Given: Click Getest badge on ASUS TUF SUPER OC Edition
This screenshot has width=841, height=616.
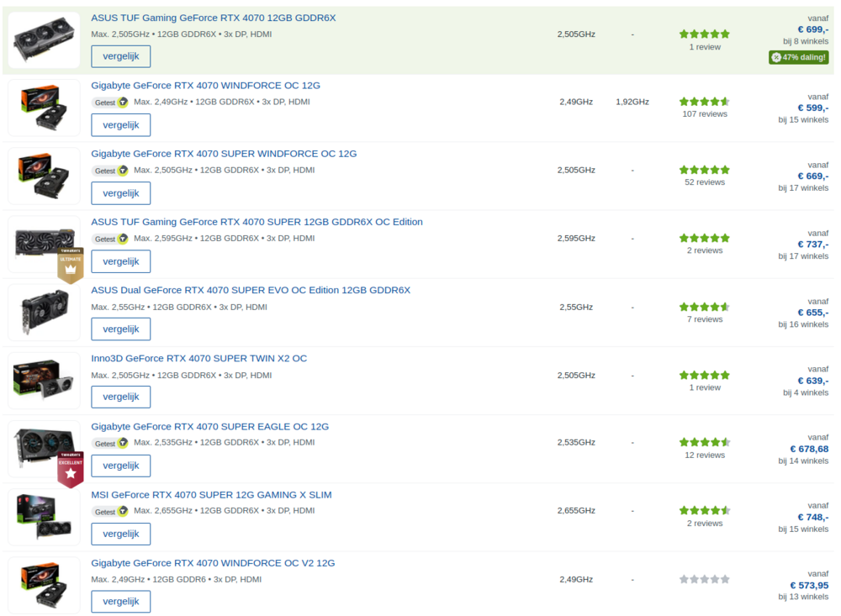Looking at the screenshot, I should click(110, 239).
